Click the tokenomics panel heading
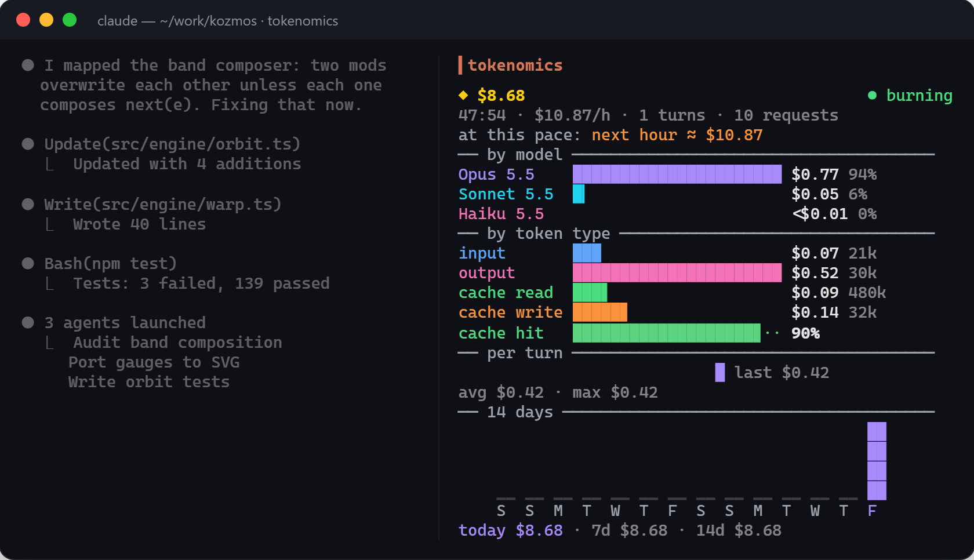The height and width of the screenshot is (560, 974). [515, 65]
